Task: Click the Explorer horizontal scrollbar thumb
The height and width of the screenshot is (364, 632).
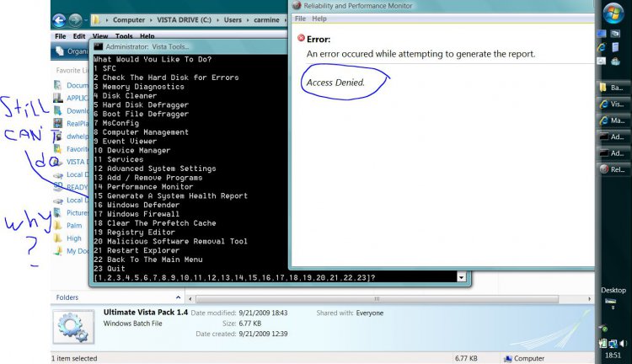Action: (377, 299)
